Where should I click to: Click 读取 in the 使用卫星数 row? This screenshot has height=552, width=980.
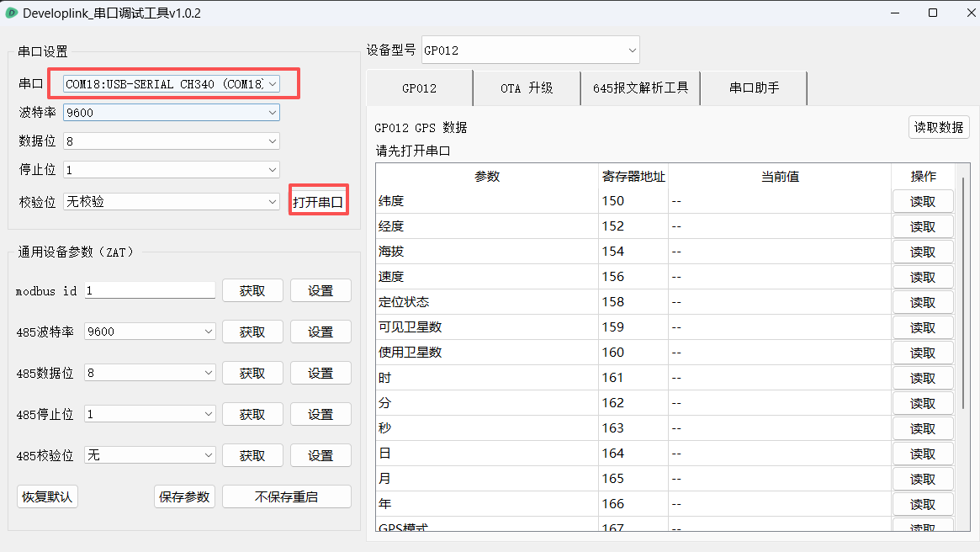coord(923,353)
